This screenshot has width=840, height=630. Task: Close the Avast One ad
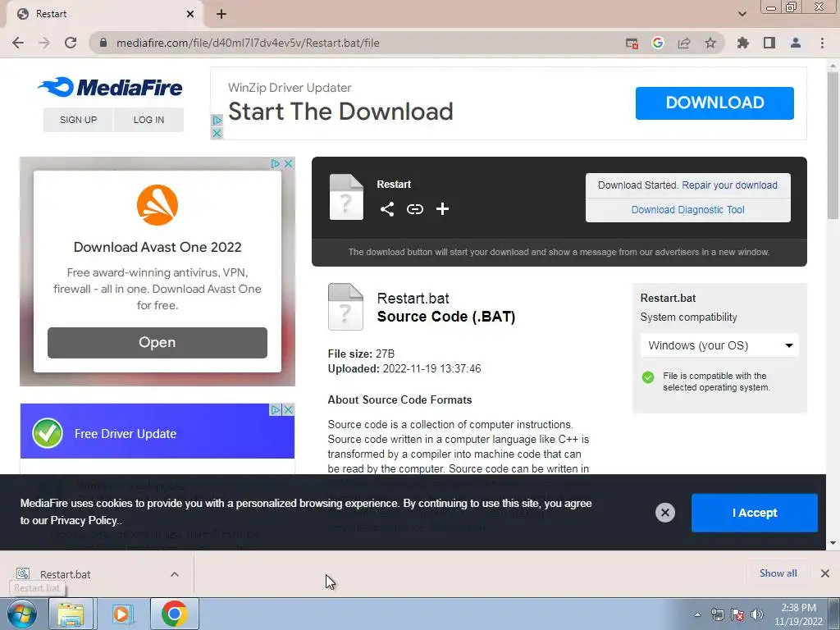pyautogui.click(x=288, y=163)
